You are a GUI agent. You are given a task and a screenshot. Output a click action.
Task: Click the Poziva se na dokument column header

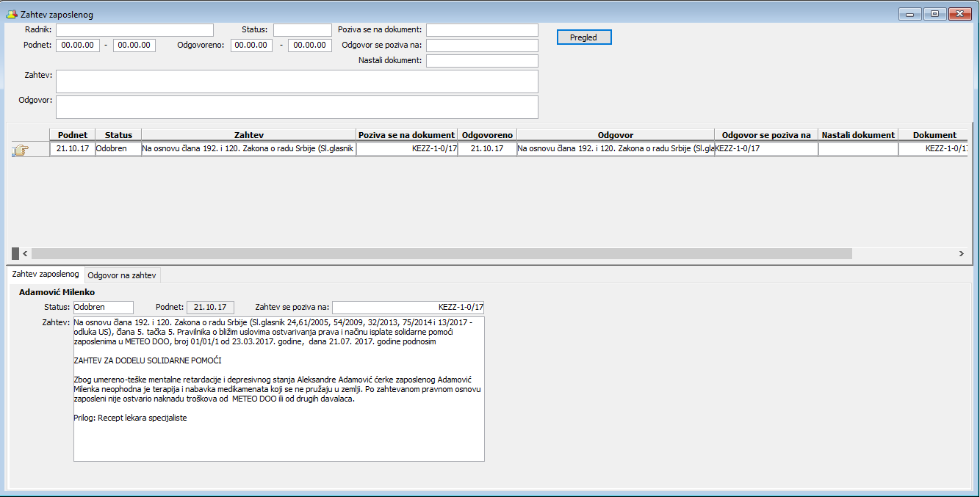coord(406,135)
